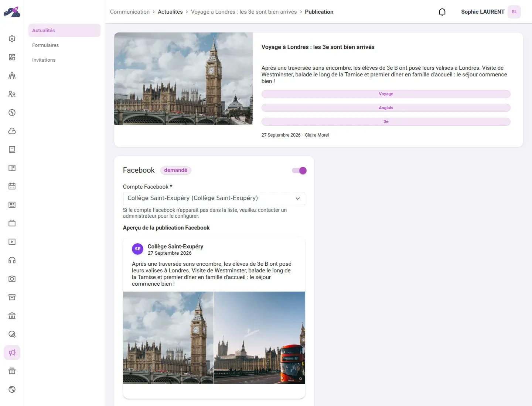Click the two-person users icon
The width and height of the screenshot is (532, 406).
click(x=12, y=94)
